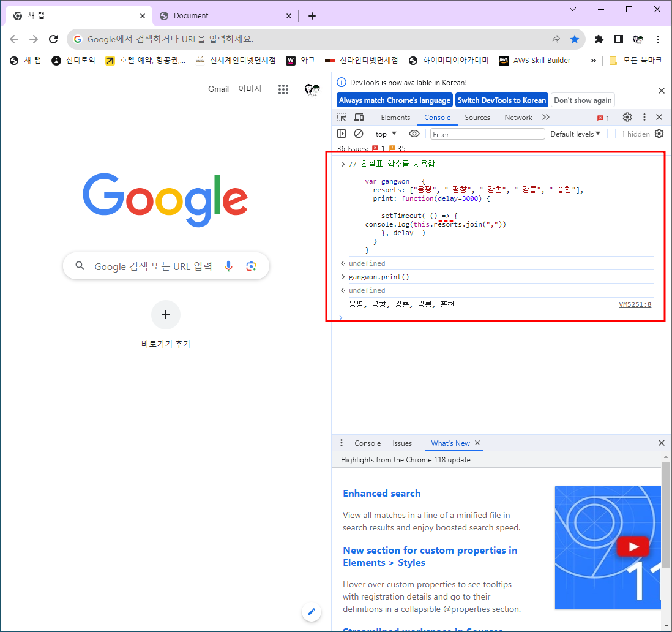Expand the gangwon code entry arrow

343,164
